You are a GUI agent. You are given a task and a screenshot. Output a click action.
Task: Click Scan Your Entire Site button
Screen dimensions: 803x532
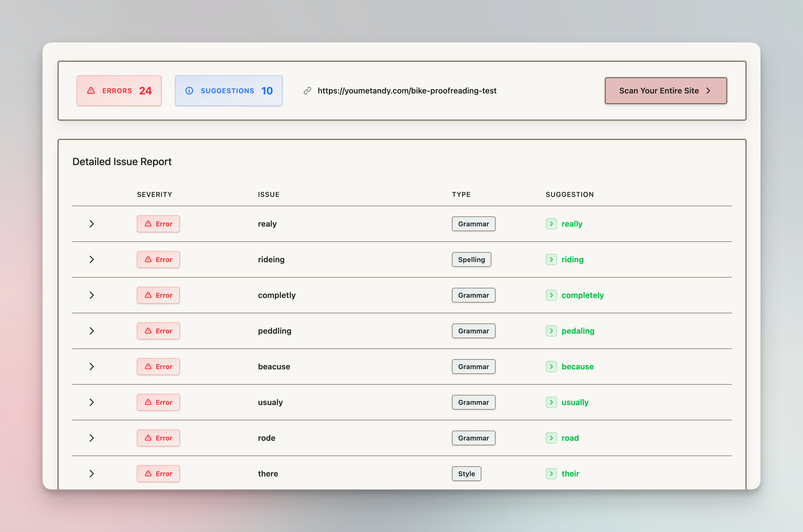(x=666, y=91)
